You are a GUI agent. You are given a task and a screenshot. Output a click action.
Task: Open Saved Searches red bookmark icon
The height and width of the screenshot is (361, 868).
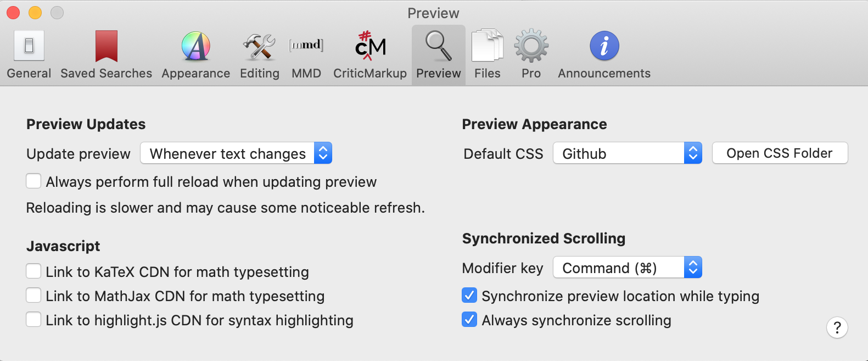tap(106, 46)
